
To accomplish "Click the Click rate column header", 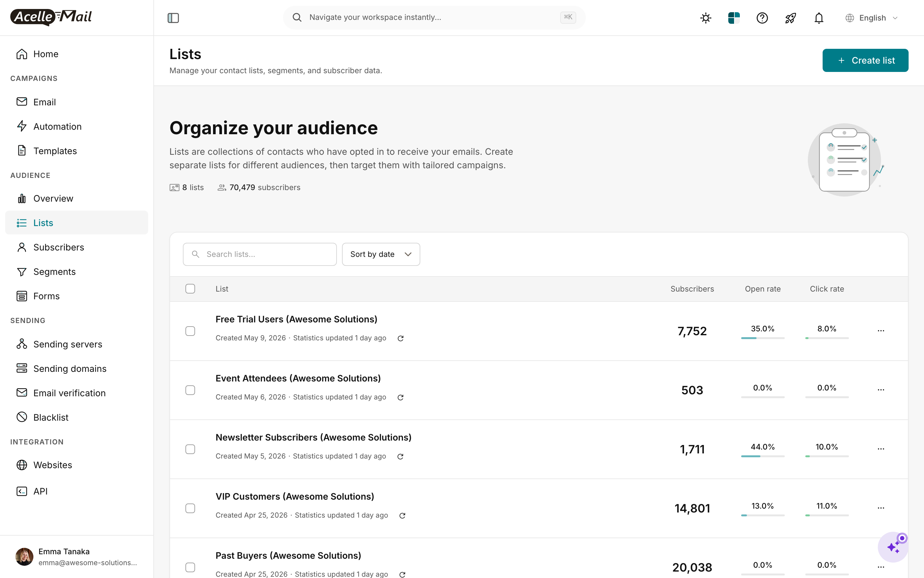I will click(x=827, y=289).
